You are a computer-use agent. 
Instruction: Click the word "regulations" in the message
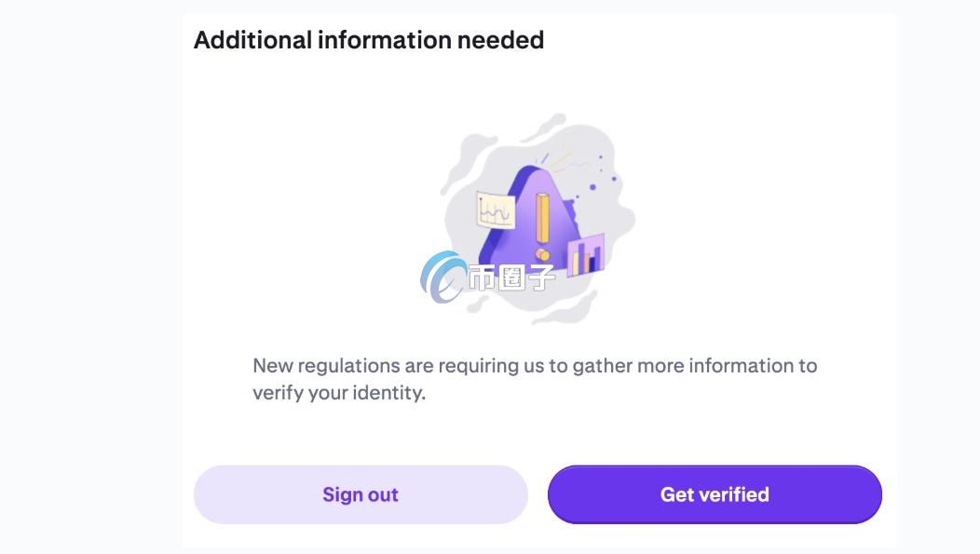pyautogui.click(x=348, y=366)
